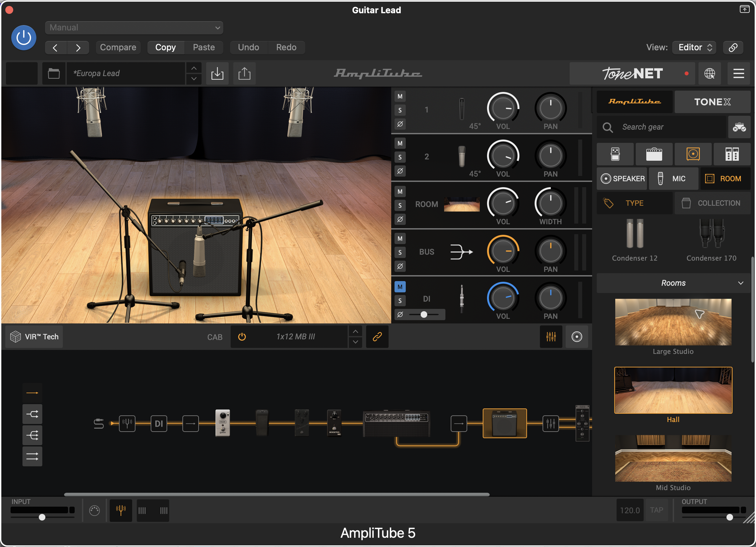Click the export preset share icon
The width and height of the screenshot is (756, 547).
244,73
